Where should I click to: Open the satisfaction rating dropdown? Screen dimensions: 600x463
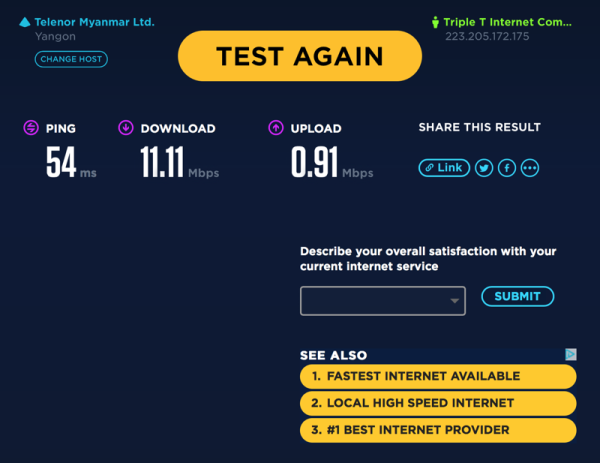click(383, 301)
